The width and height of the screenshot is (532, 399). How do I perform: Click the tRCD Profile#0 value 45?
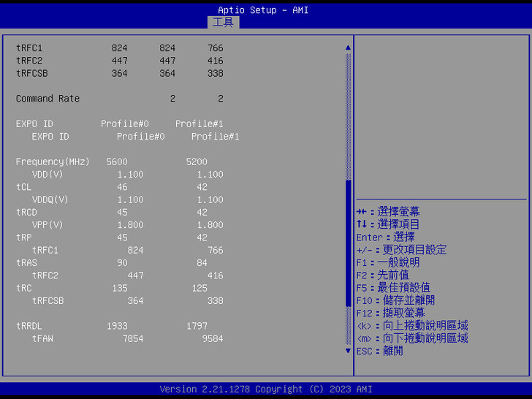click(x=122, y=213)
